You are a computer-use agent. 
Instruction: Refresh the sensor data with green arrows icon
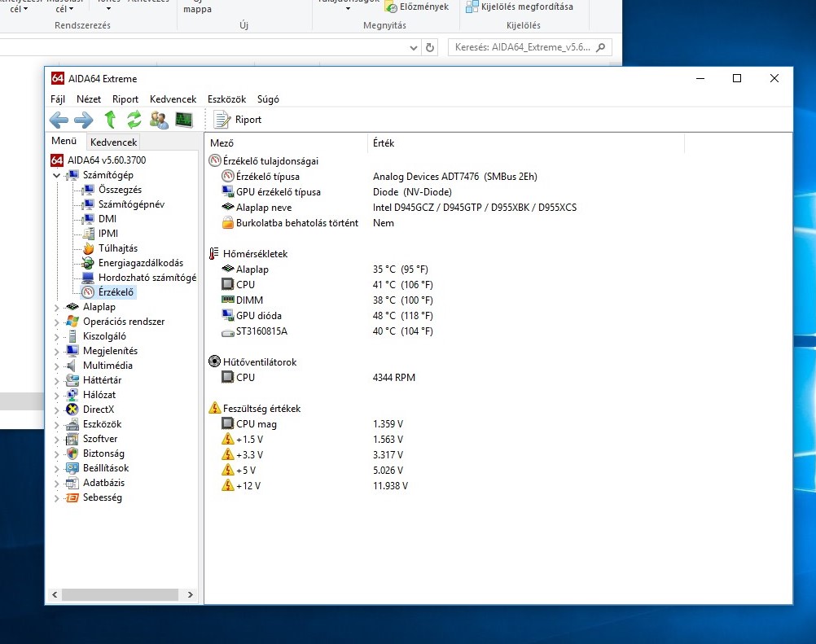(x=134, y=120)
